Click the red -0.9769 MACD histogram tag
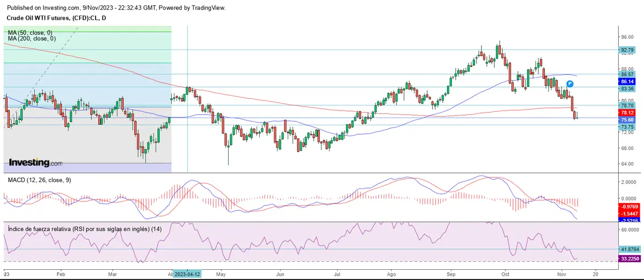The height and width of the screenshot is (280, 644). click(629, 206)
